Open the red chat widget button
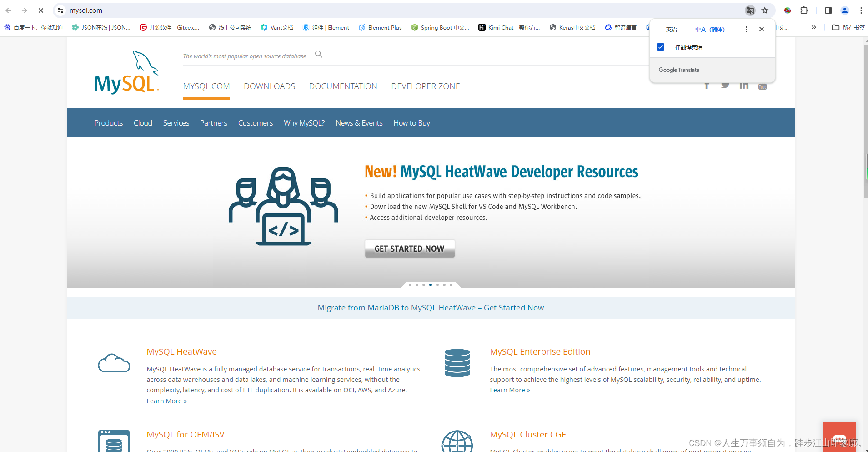868x452 pixels. click(839, 437)
